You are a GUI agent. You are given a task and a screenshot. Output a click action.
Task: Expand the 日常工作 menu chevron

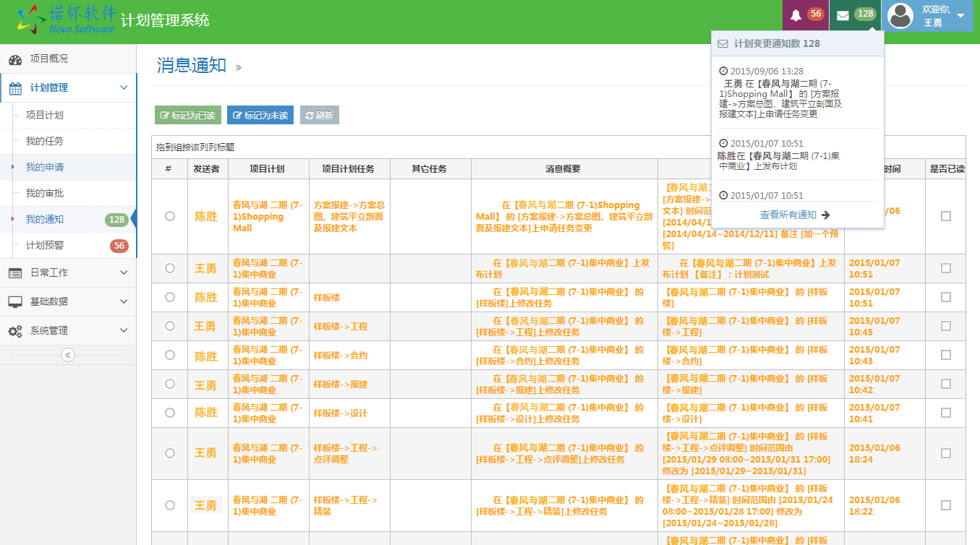click(x=124, y=272)
